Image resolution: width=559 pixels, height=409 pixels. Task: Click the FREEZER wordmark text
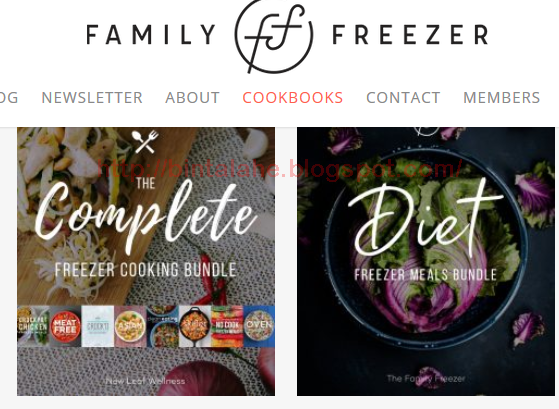(x=410, y=35)
